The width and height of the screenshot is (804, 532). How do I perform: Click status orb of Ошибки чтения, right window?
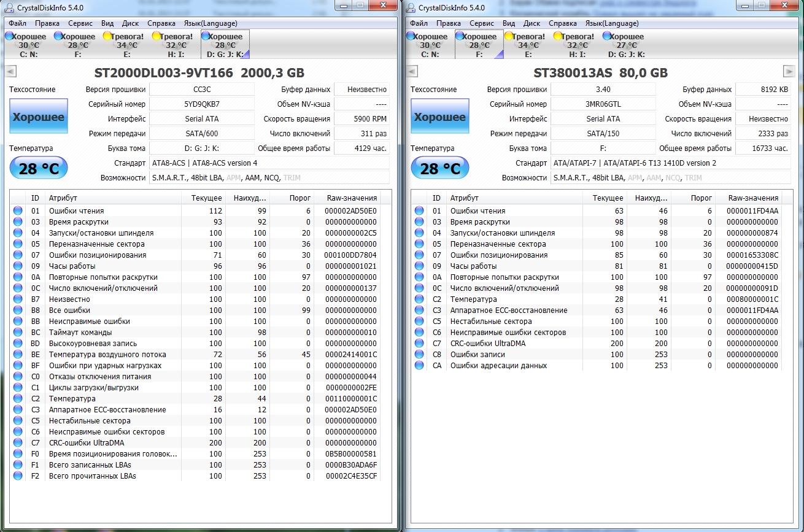pos(419,211)
